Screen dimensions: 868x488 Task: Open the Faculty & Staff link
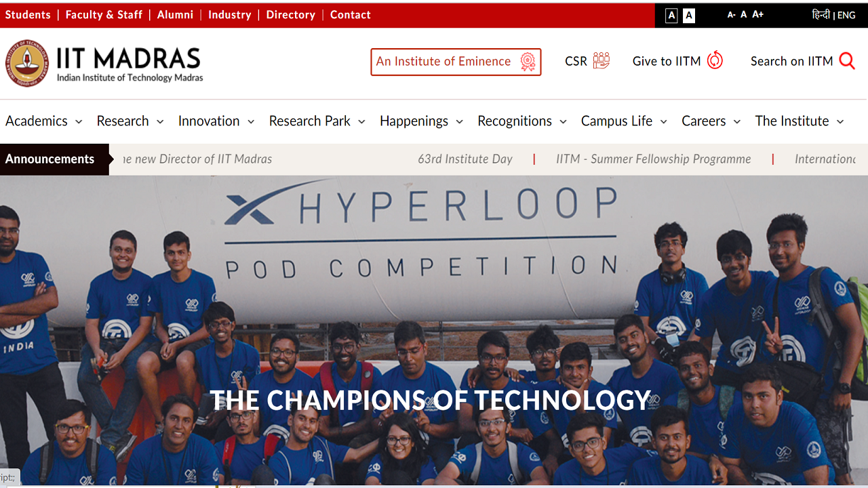pos(104,15)
